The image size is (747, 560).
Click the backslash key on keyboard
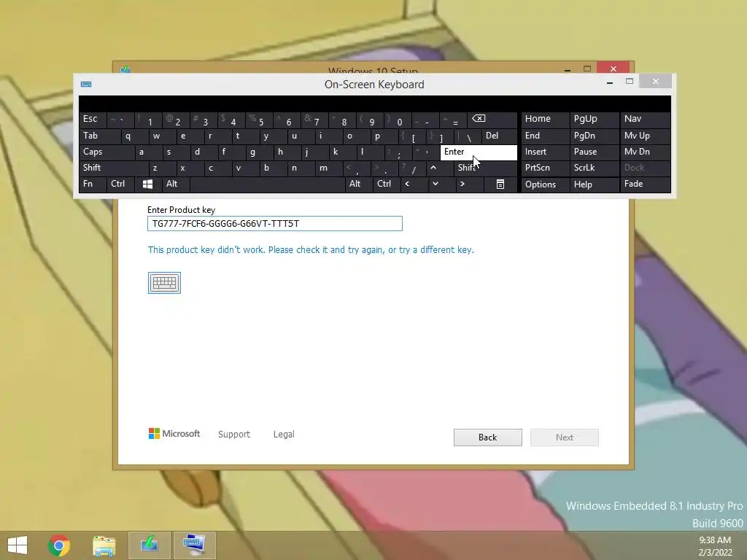click(468, 136)
